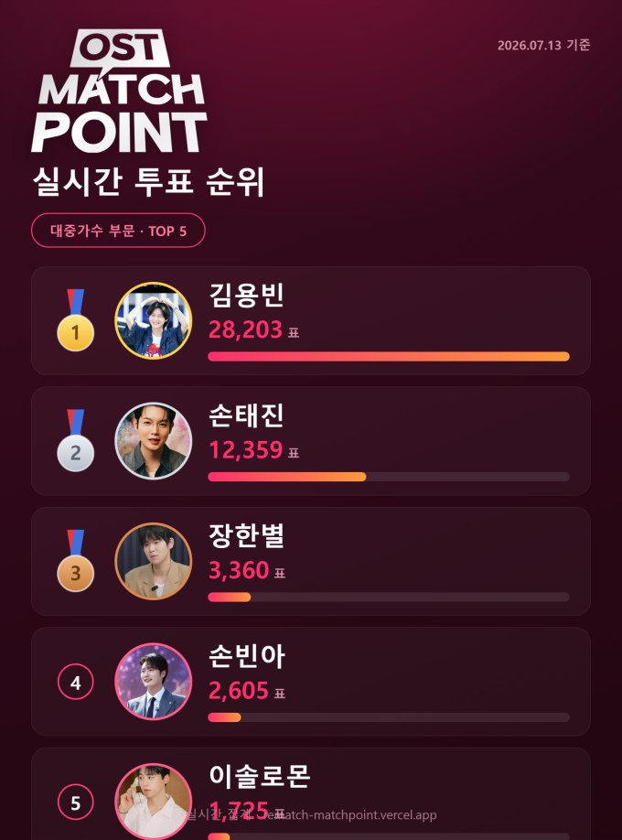Screen dimensions: 622x840
Task: Click the OST Match Point logo
Action: [x=119, y=92]
